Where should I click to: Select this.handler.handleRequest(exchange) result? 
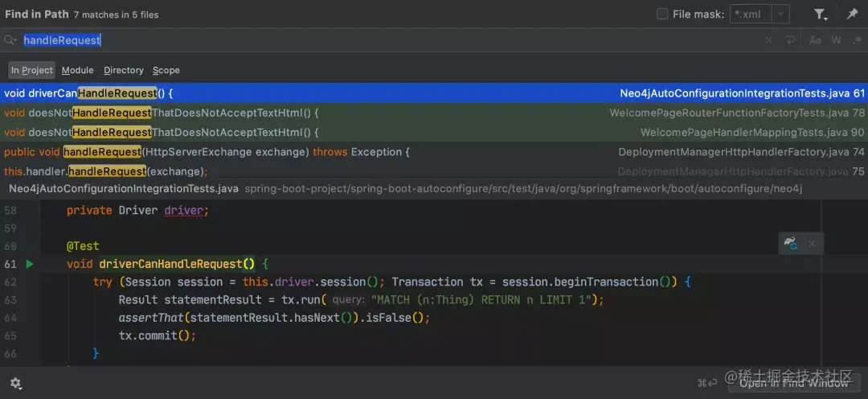click(x=434, y=171)
